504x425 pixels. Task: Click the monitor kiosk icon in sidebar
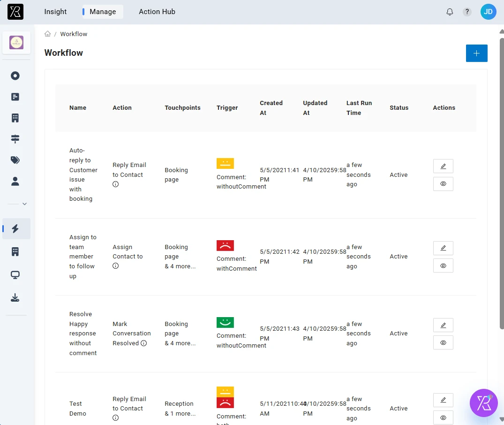[15, 275]
